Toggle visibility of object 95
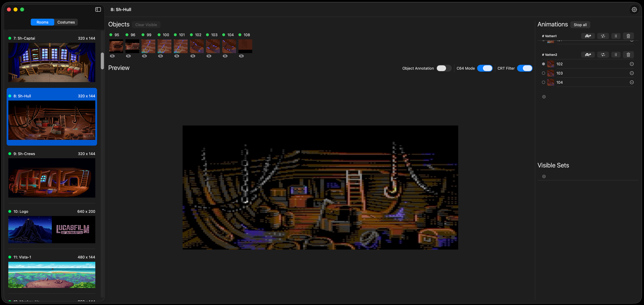644x305 pixels. coord(112,56)
